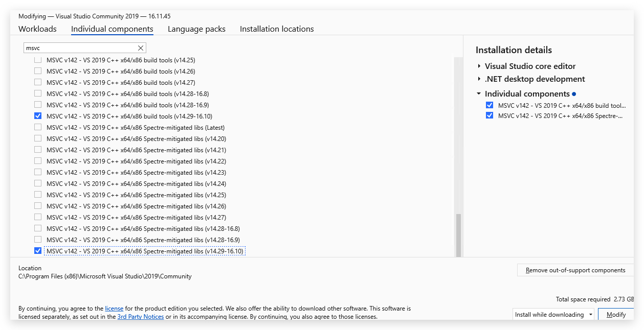Image resolution: width=644 pixels, height=330 pixels.
Task: Check Spectre-mitigated libs (v14.26) checkbox
Action: pyautogui.click(x=38, y=206)
